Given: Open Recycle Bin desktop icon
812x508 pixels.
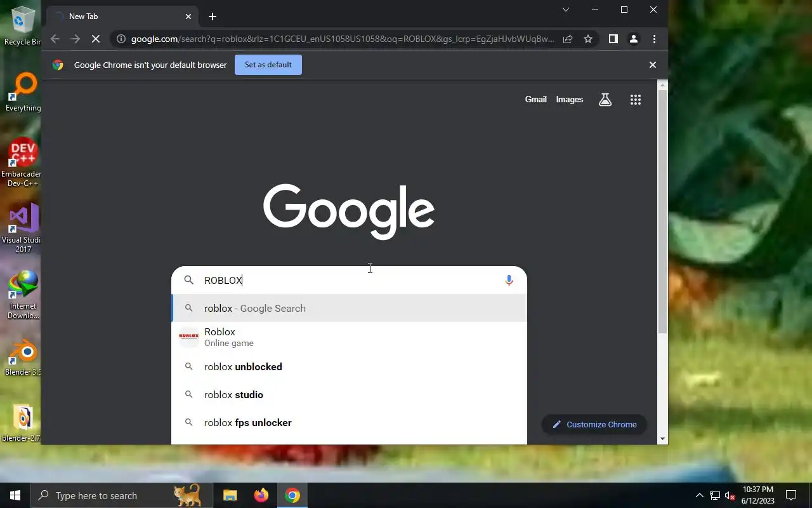Looking at the screenshot, I should click(x=22, y=25).
